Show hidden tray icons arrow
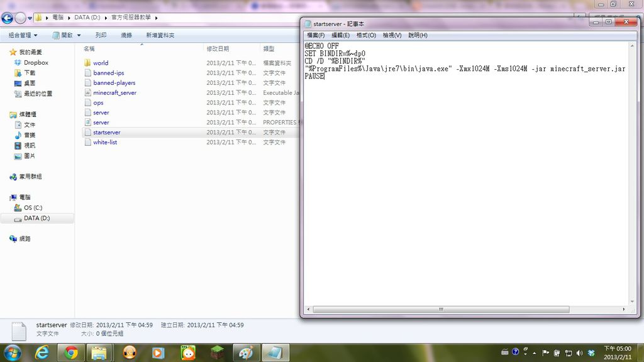 [x=535, y=353]
